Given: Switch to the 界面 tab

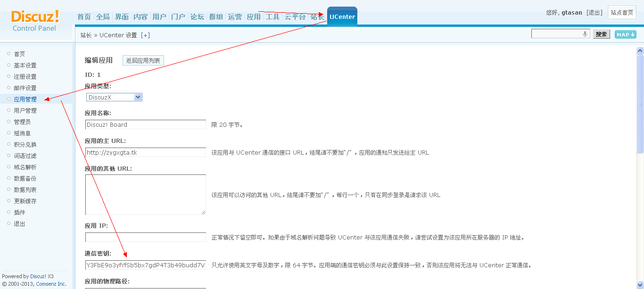Looking at the screenshot, I should [x=122, y=17].
